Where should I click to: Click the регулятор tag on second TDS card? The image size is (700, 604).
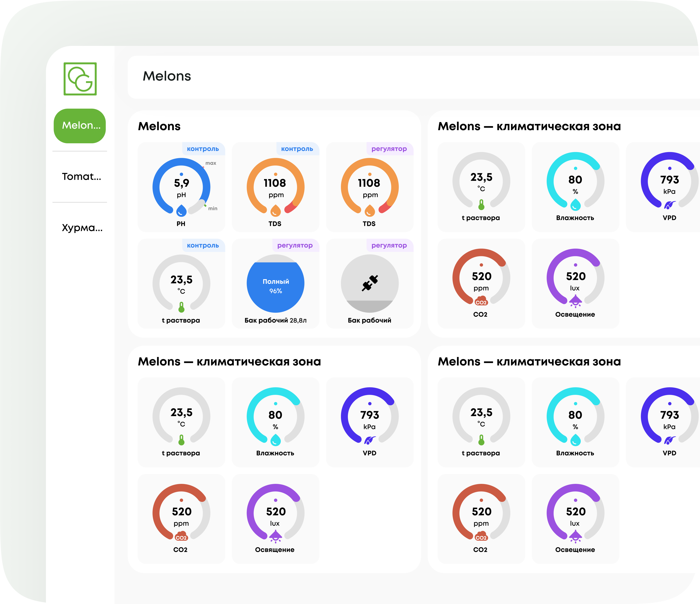tap(389, 149)
